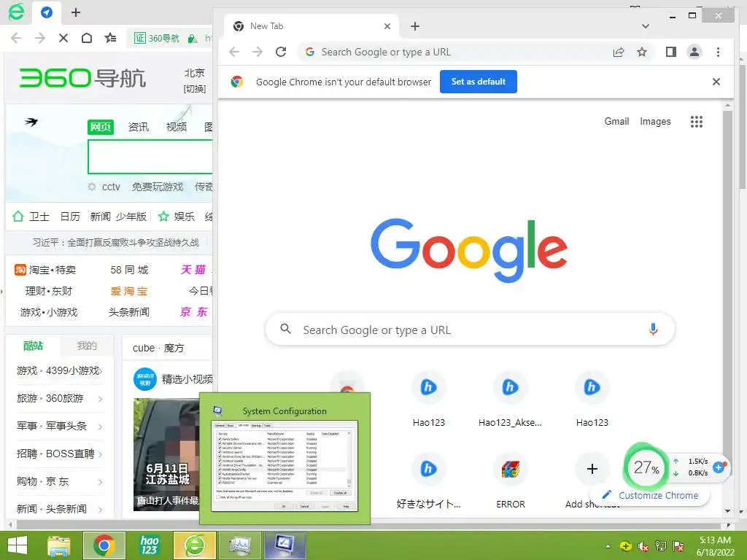Reload the page in Chrome
Screen dimensions: 747x560
coord(281,52)
